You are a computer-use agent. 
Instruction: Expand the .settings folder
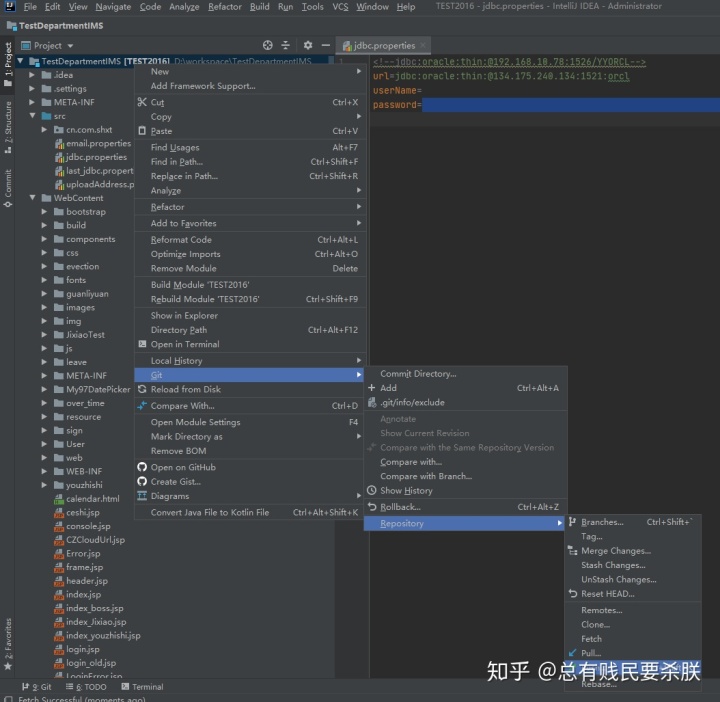point(32,88)
